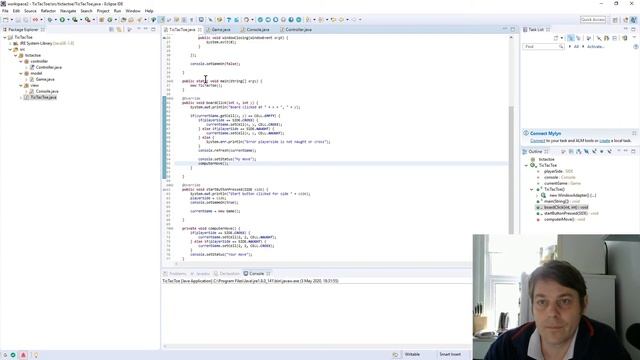Collapse the view package node

point(21,86)
